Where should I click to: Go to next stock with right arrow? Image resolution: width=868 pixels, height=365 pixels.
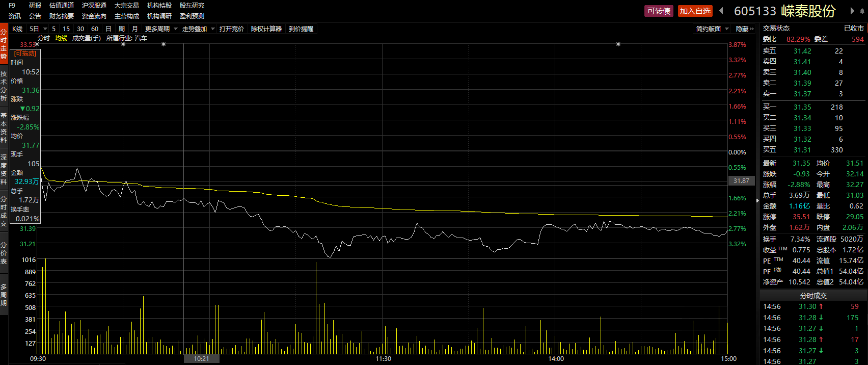852,11
